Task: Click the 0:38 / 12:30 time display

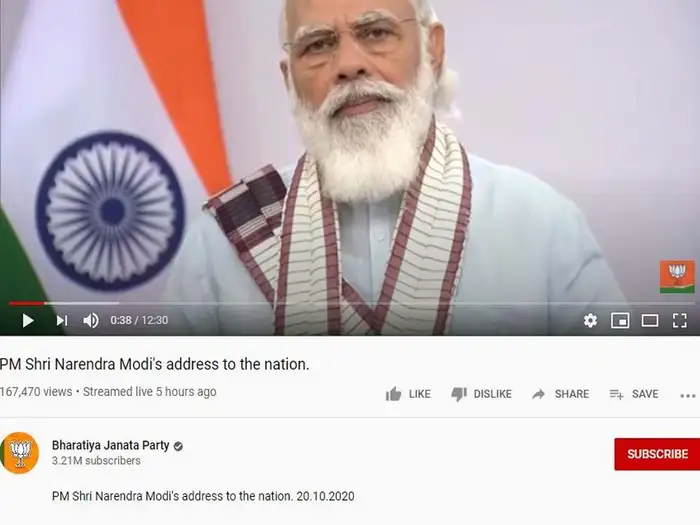Action: click(x=139, y=320)
